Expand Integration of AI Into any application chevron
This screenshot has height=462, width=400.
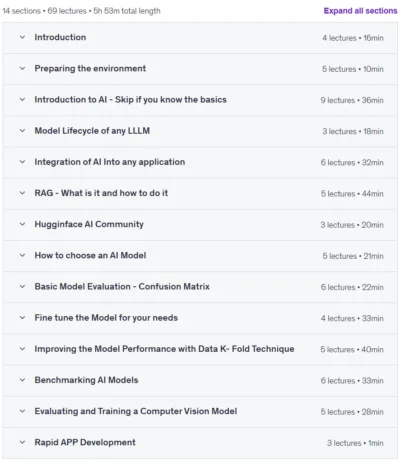tap(22, 162)
